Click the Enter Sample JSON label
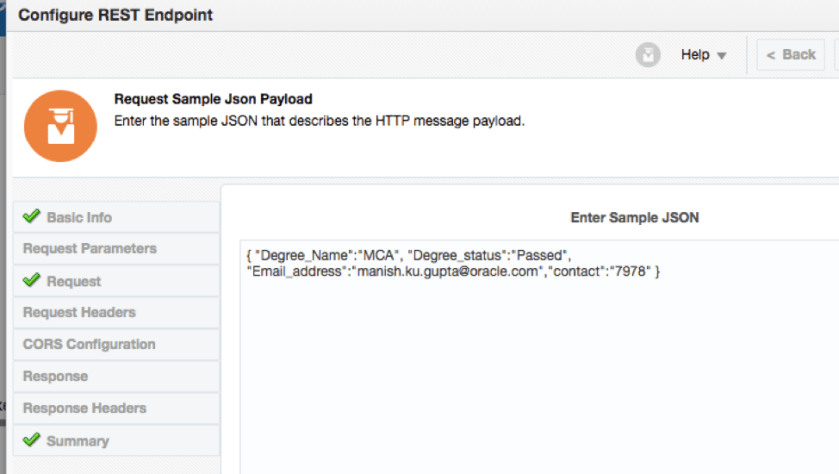 [x=634, y=217]
